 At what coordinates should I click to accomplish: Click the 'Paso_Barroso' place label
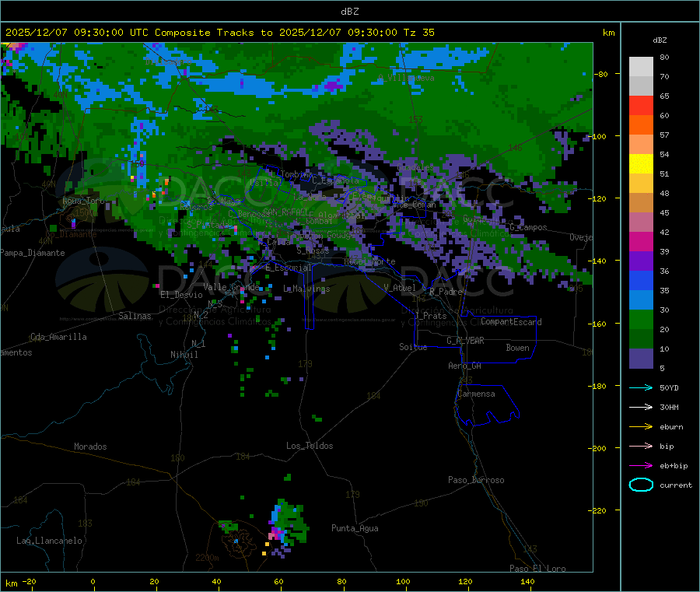[476, 480]
